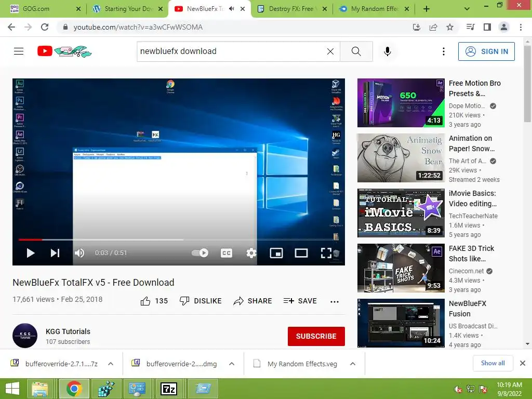Open the KGG Tutorials channel avatar
Screen dimensions: 532x399
25,336
